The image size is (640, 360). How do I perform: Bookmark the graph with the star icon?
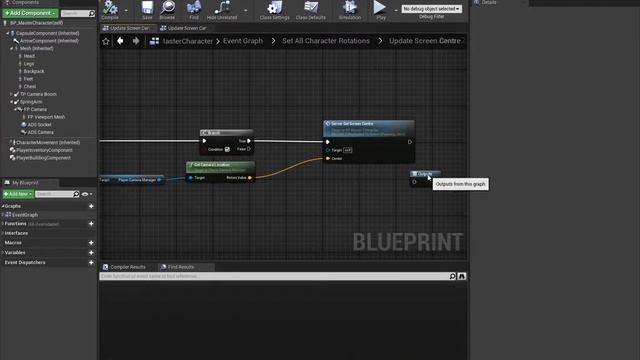tap(106, 41)
